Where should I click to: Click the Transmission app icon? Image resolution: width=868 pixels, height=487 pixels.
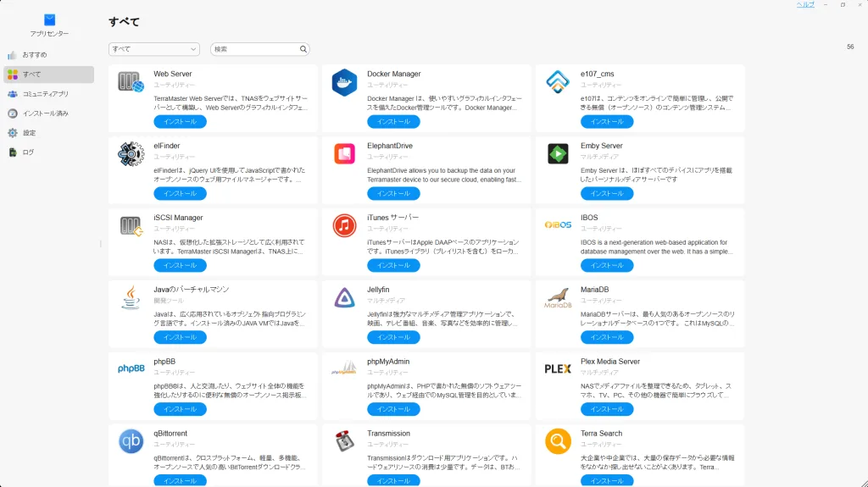click(x=344, y=441)
